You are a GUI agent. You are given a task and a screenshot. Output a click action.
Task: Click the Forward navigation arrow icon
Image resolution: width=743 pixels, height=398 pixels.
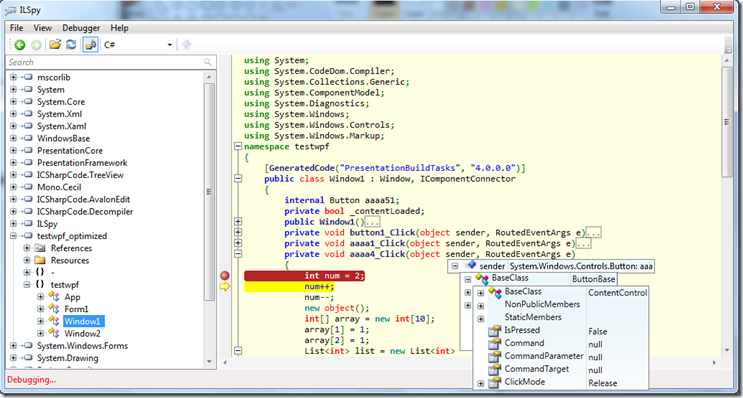pos(36,45)
